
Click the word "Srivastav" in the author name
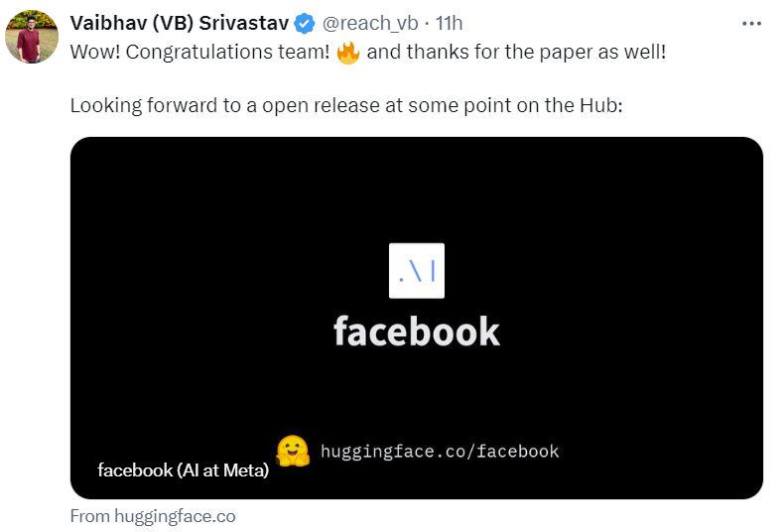coord(250,23)
